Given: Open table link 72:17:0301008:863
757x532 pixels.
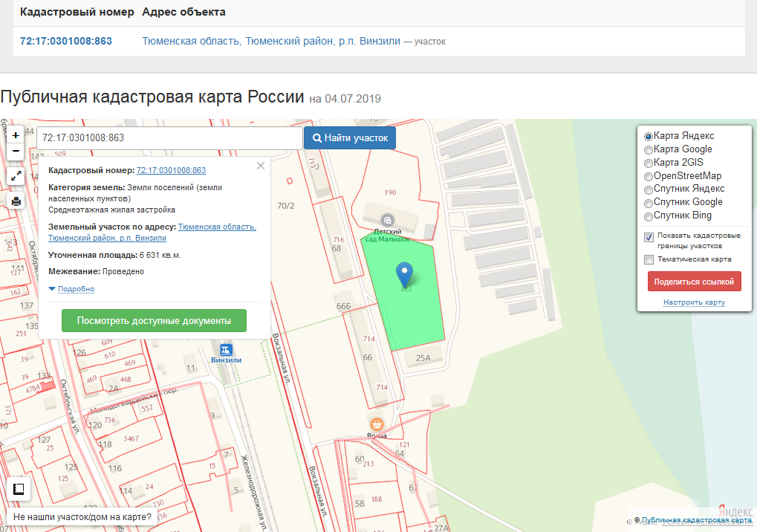Looking at the screenshot, I should click(66, 41).
